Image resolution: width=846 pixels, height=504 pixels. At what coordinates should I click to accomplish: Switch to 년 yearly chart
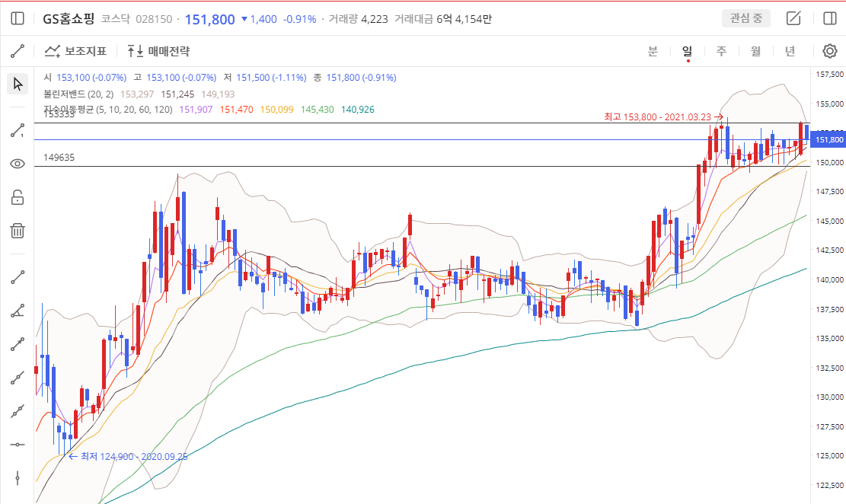(790, 51)
